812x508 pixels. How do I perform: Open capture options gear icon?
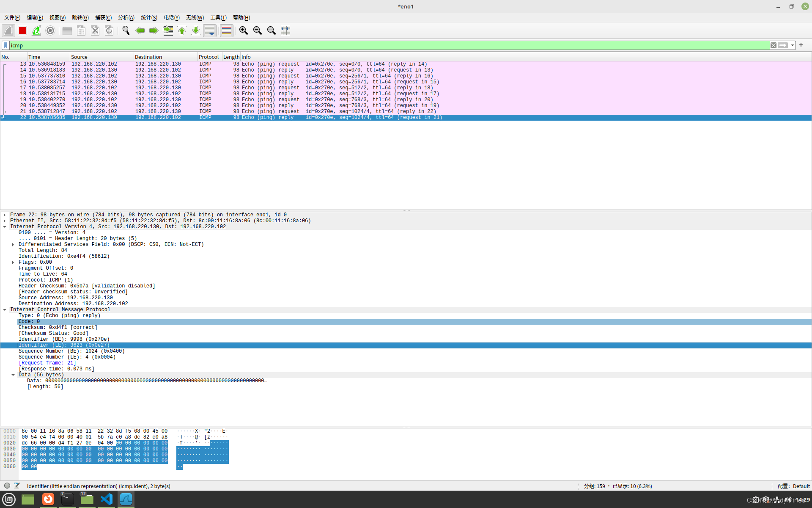click(x=50, y=30)
